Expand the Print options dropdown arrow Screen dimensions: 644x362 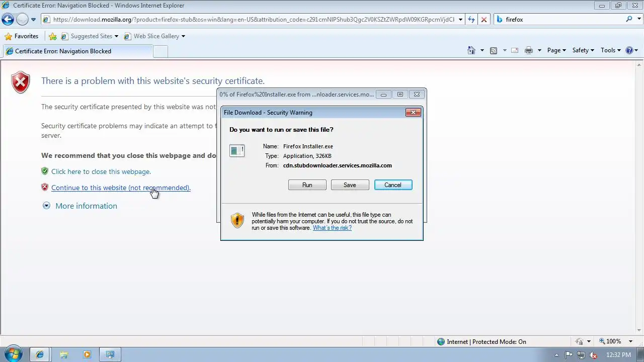(539, 50)
